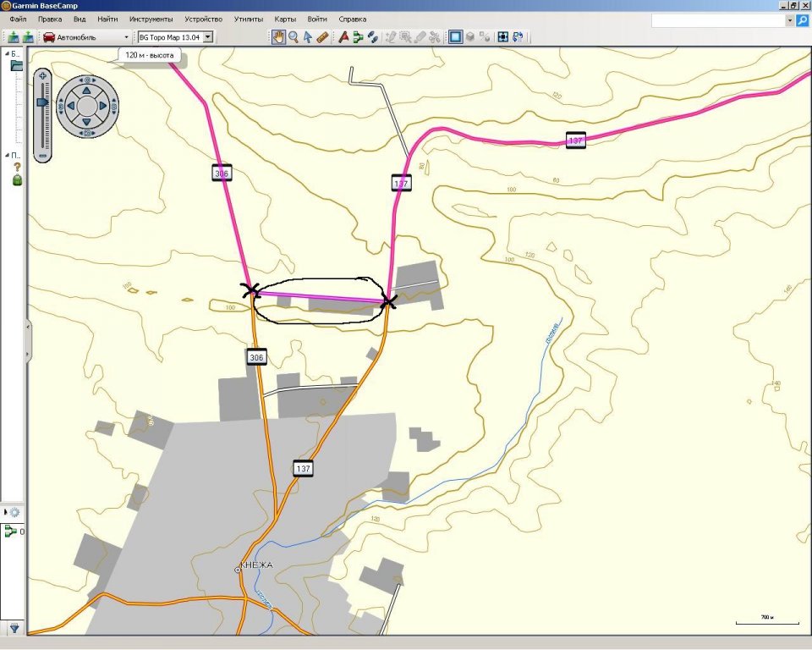Click the compass center button
The width and height of the screenshot is (812, 650).
click(x=87, y=107)
